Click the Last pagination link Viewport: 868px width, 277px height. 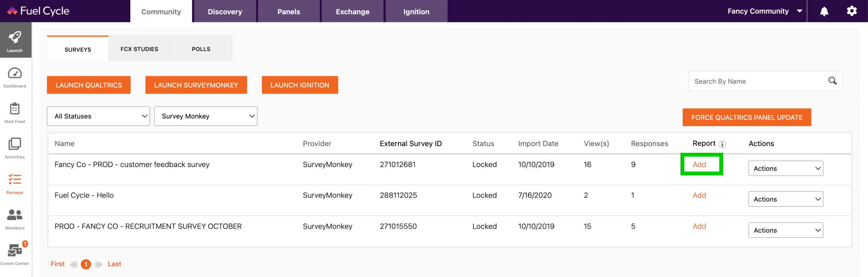click(x=114, y=264)
